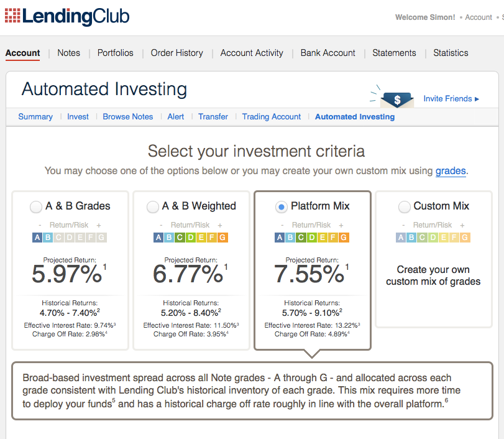Image resolution: width=504 pixels, height=439 pixels.
Task: Click Create your own custom mix text
Action: (x=433, y=275)
